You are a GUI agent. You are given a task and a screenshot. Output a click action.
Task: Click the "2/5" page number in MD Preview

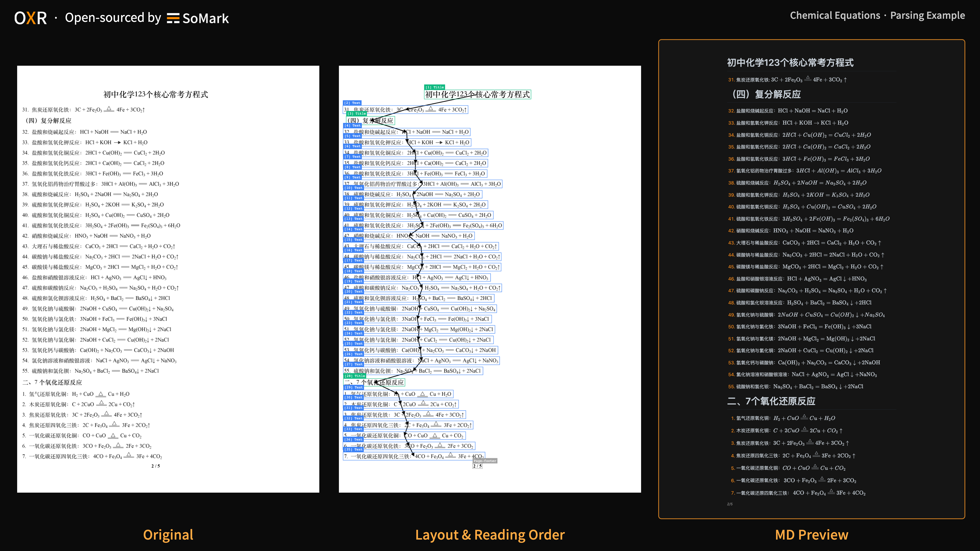pos(730,504)
